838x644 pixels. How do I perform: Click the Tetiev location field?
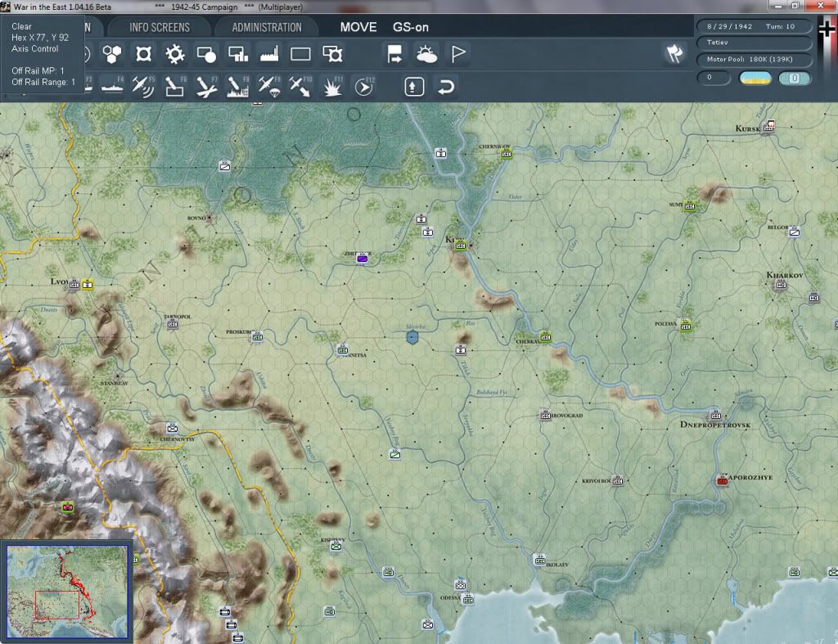pyautogui.click(x=754, y=43)
